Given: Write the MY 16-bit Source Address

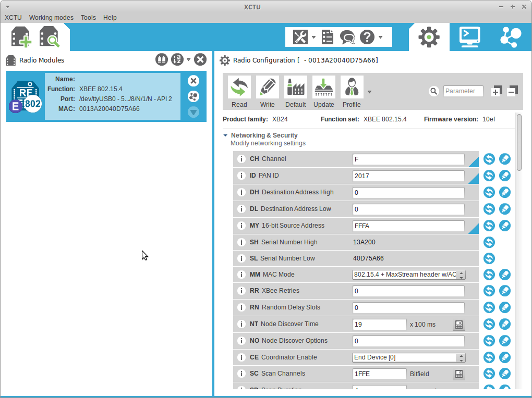Looking at the screenshot, I should click(505, 226).
